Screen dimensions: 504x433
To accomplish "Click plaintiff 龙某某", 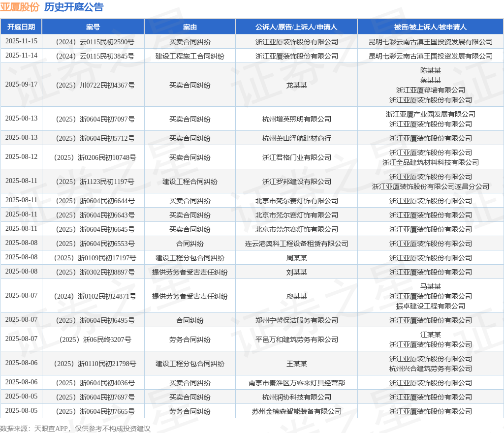I will pos(296,85).
